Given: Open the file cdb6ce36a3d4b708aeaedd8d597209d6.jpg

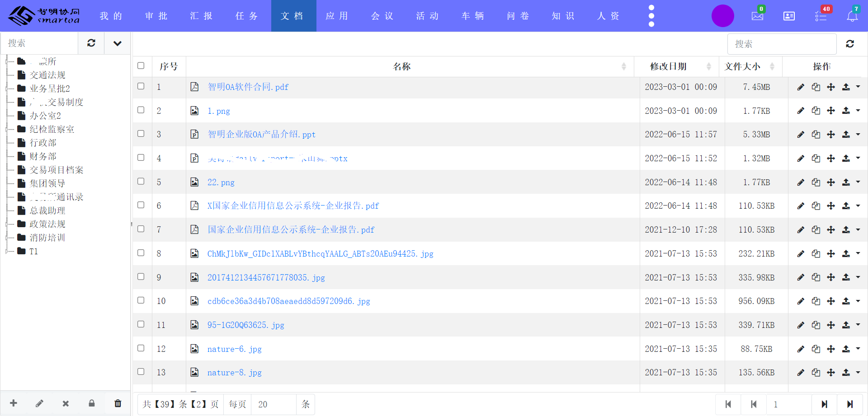Looking at the screenshot, I should point(288,301).
